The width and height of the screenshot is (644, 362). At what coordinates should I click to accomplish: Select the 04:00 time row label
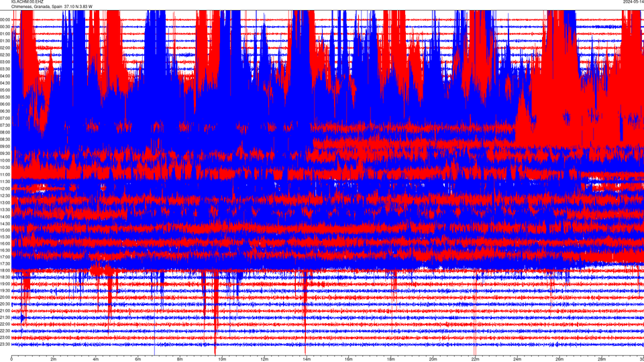(x=5, y=76)
